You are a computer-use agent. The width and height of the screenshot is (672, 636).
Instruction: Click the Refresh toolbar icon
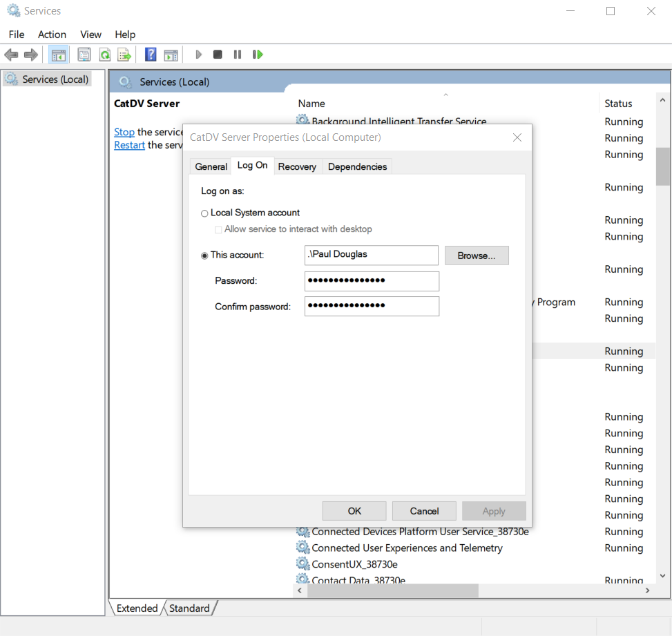pyautogui.click(x=105, y=55)
